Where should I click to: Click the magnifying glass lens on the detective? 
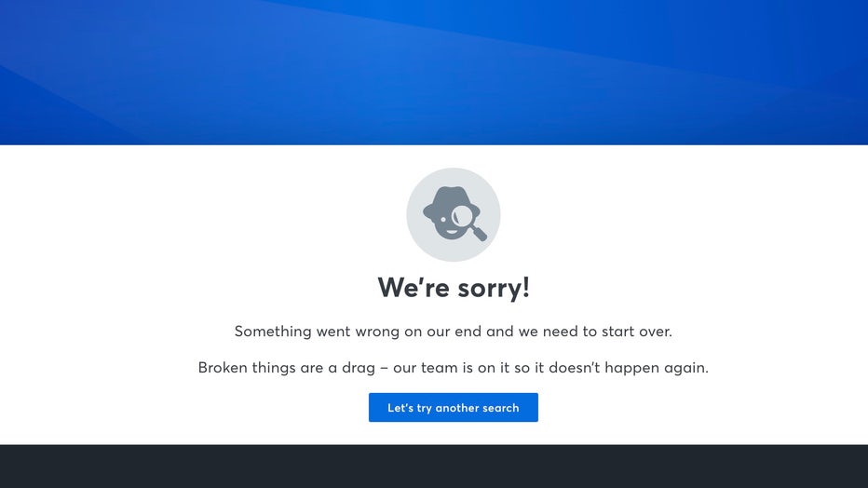(x=464, y=216)
